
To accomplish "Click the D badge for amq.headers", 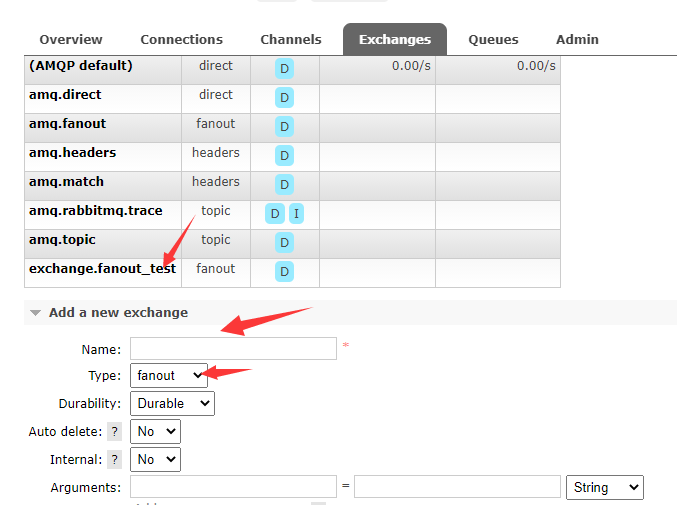I will [x=285, y=156].
